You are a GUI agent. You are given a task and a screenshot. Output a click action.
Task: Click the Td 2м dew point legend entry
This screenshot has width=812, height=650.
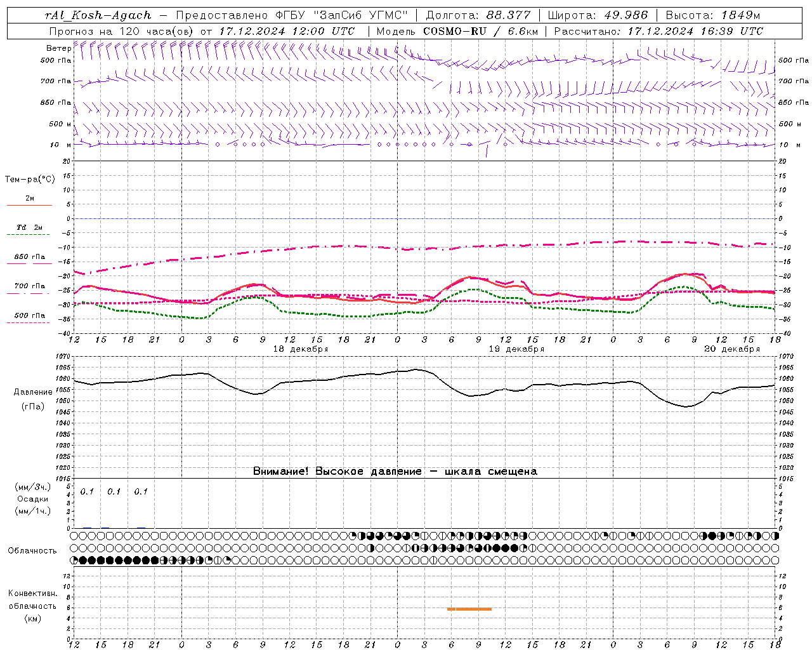pos(29,227)
